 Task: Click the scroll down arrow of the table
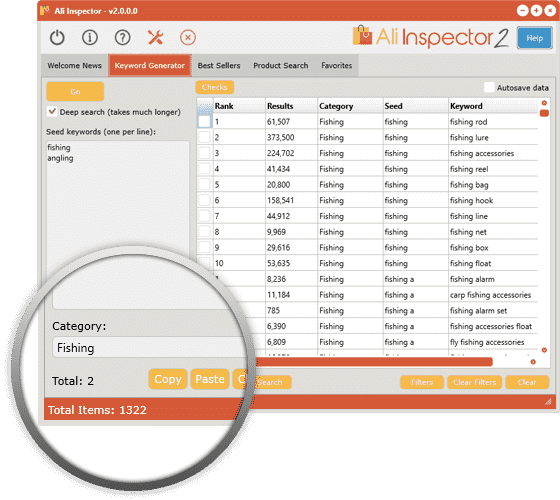click(544, 350)
